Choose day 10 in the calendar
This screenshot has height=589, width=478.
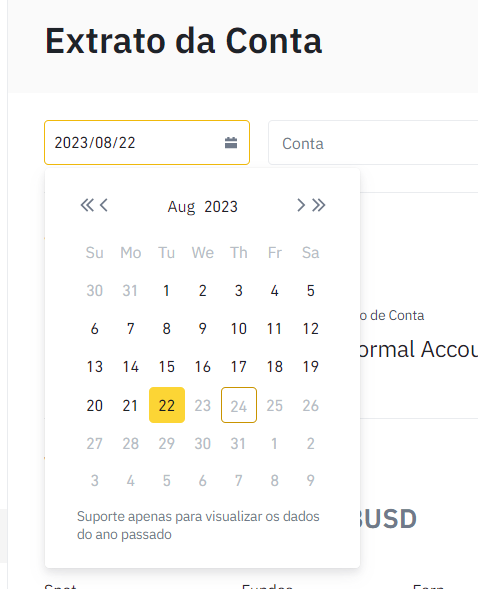pos(239,329)
